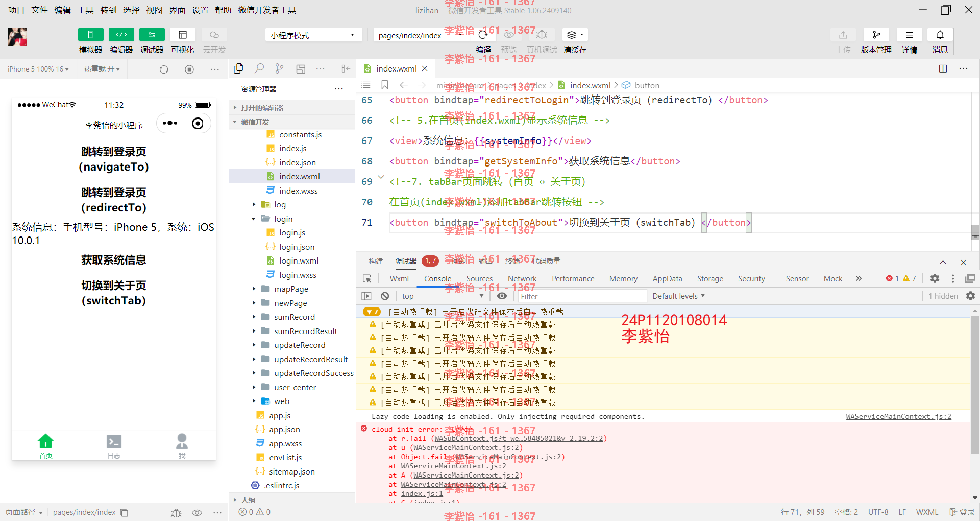The width and height of the screenshot is (980, 521).
Task: Go back in editor navigation
Action: 403,85
